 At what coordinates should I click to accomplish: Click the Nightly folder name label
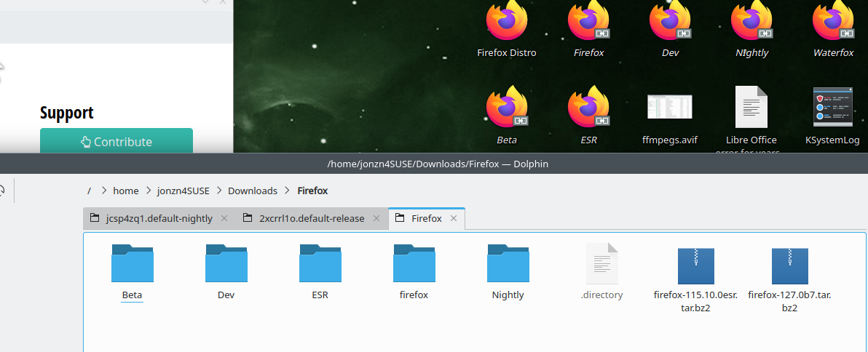pos(508,295)
